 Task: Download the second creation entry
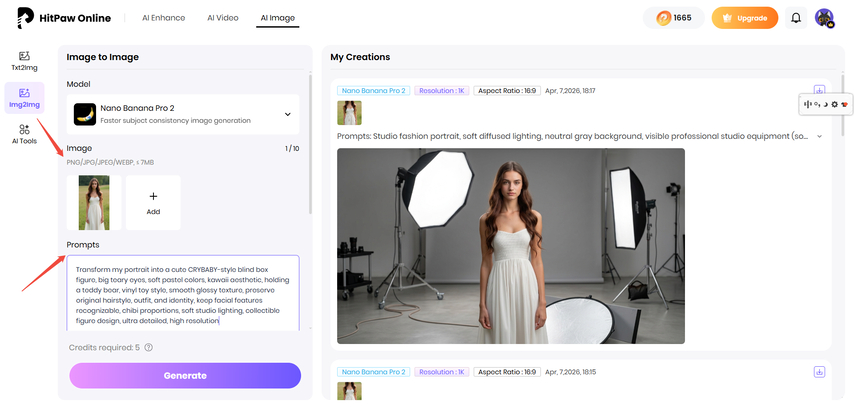pyautogui.click(x=819, y=372)
